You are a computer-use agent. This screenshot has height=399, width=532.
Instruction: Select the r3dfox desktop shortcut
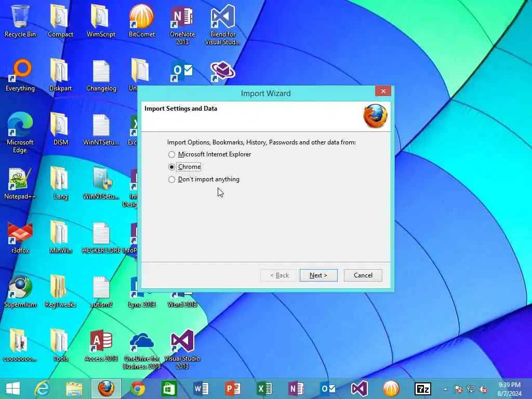coord(20,237)
